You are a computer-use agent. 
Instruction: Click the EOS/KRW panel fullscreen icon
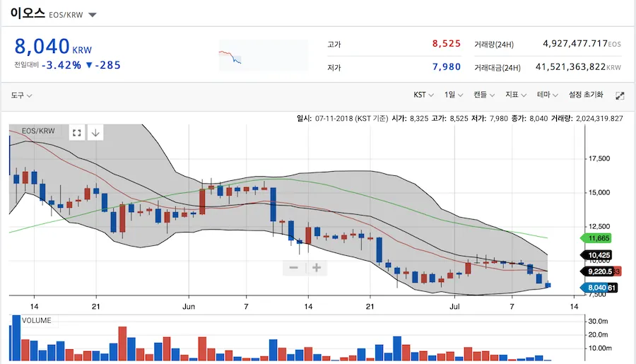76,133
